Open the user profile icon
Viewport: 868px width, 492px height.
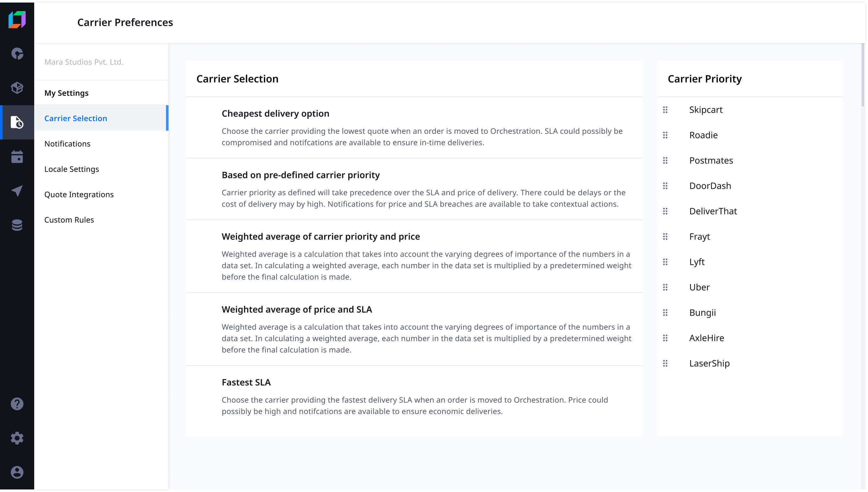[x=17, y=472]
